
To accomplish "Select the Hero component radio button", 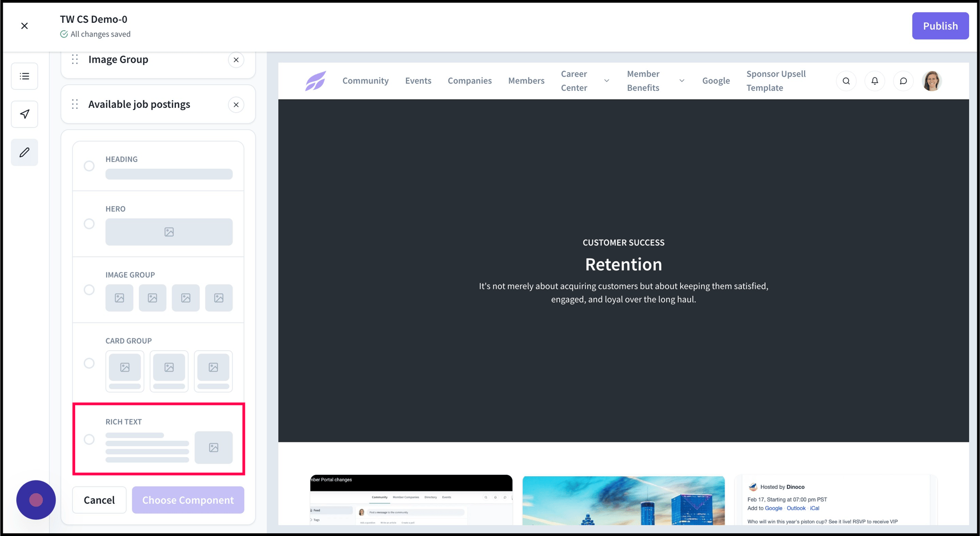I will point(89,224).
